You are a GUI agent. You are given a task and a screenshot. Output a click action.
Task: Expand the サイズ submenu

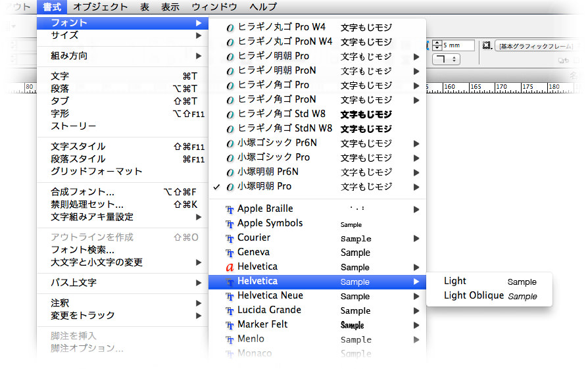click(122, 36)
